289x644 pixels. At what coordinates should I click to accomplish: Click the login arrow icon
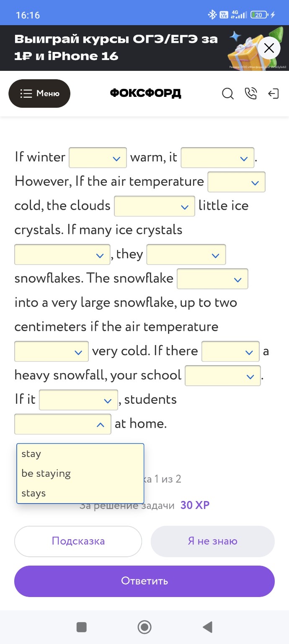coord(273,93)
